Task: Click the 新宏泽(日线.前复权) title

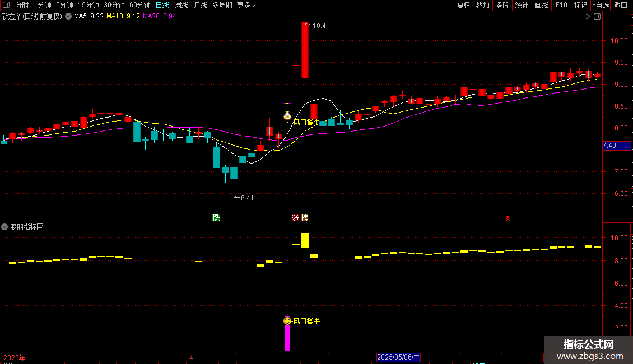Action: click(x=31, y=16)
